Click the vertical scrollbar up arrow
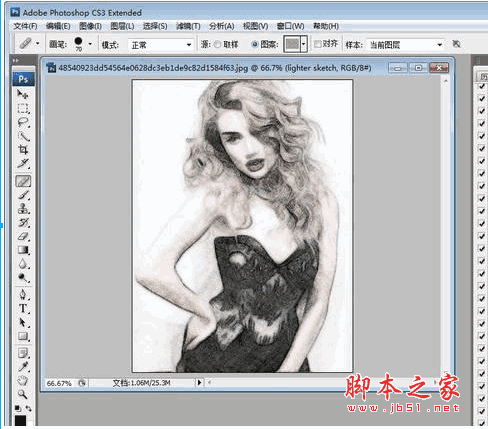 point(445,80)
